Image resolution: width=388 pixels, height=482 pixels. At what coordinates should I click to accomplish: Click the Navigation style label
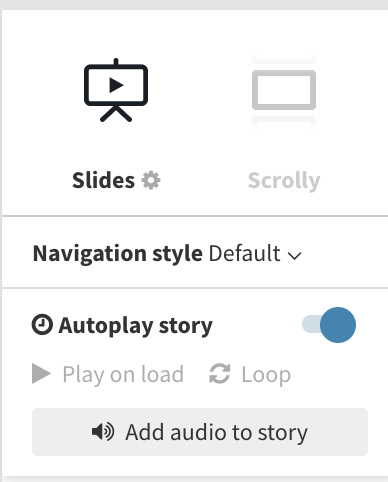(118, 254)
